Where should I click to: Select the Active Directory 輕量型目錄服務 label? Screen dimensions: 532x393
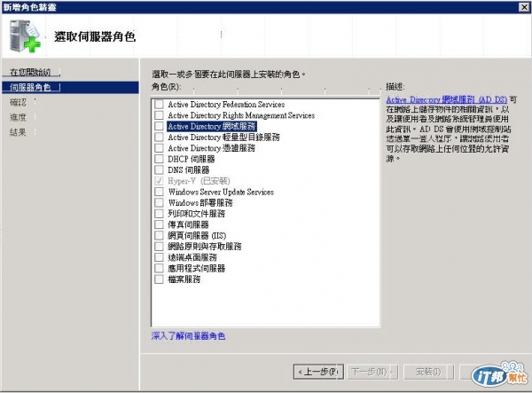click(224, 138)
